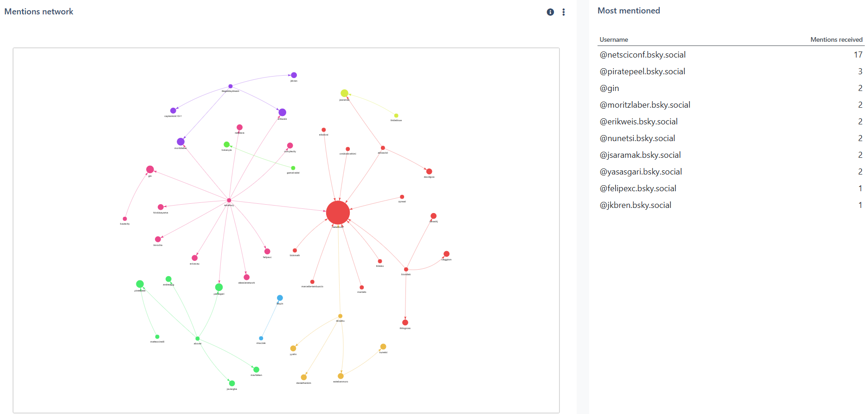The image size is (868, 414).
Task: Click the Mentions network panel title
Action: (x=39, y=12)
